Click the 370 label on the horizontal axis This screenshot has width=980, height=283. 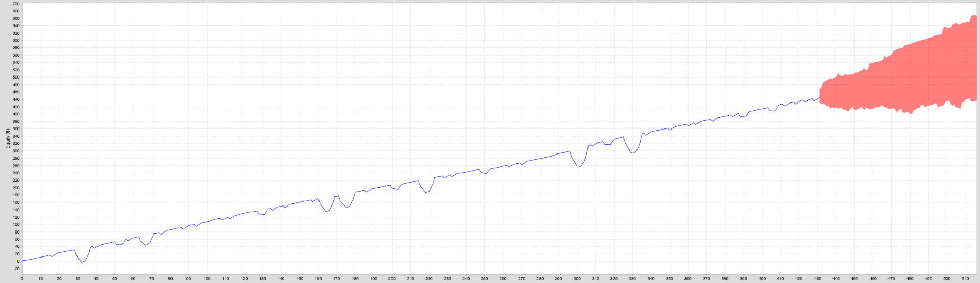point(706,279)
